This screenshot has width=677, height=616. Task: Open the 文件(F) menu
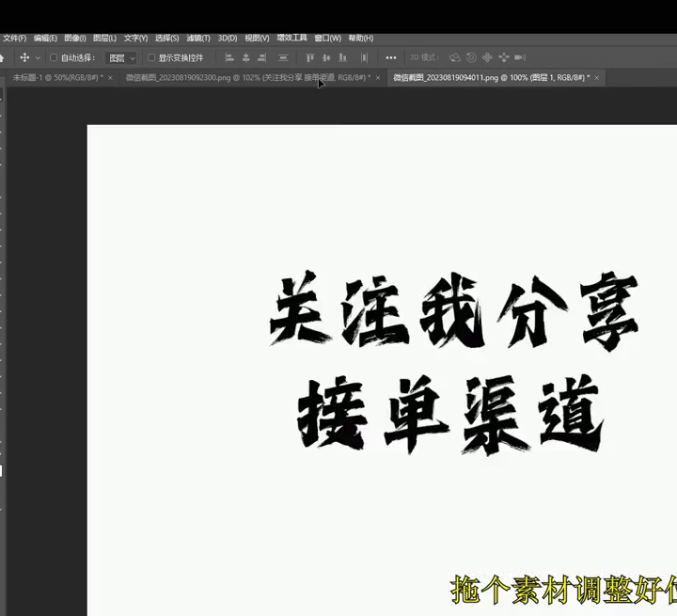(x=15, y=39)
